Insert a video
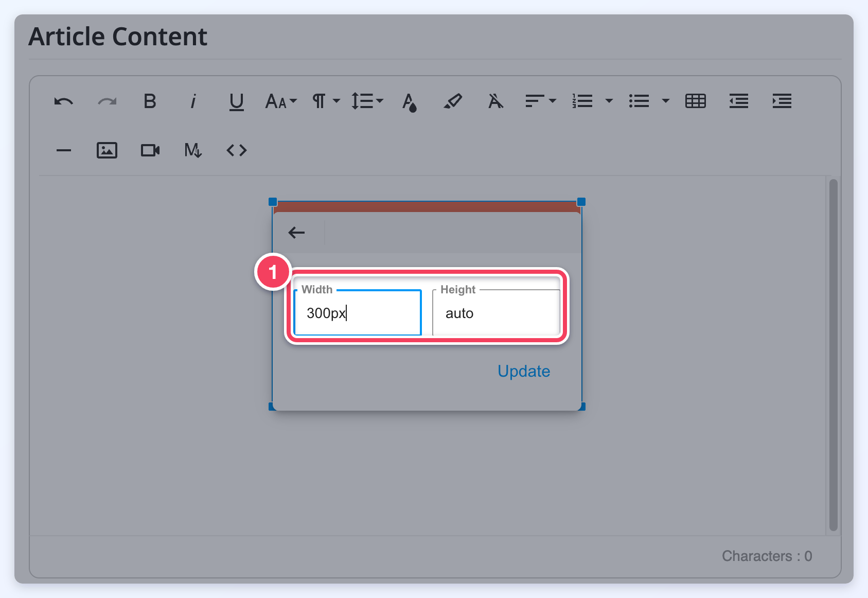Screen dimensions: 868x598 150,150
